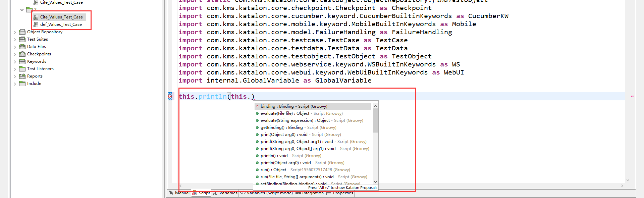Image resolution: width=644 pixels, height=198 pixels.
Task: Expand the Keywords folder
Action: [x=15, y=62]
